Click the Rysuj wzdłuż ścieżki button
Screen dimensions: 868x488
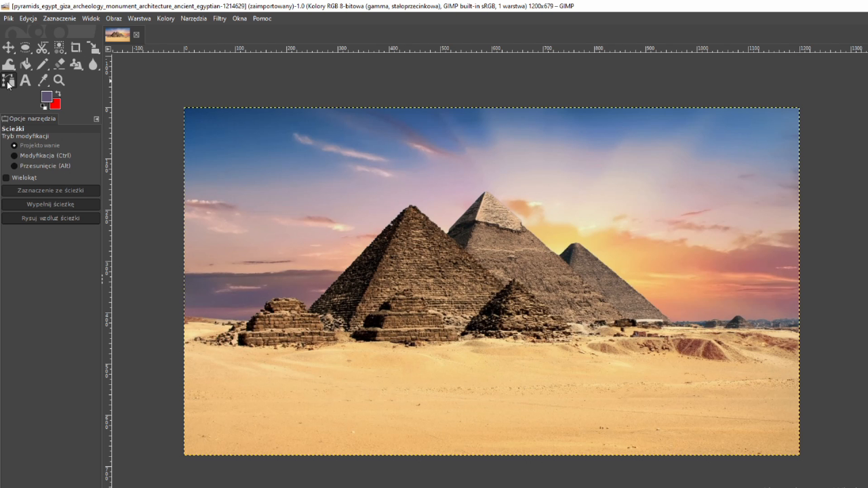tap(51, 218)
